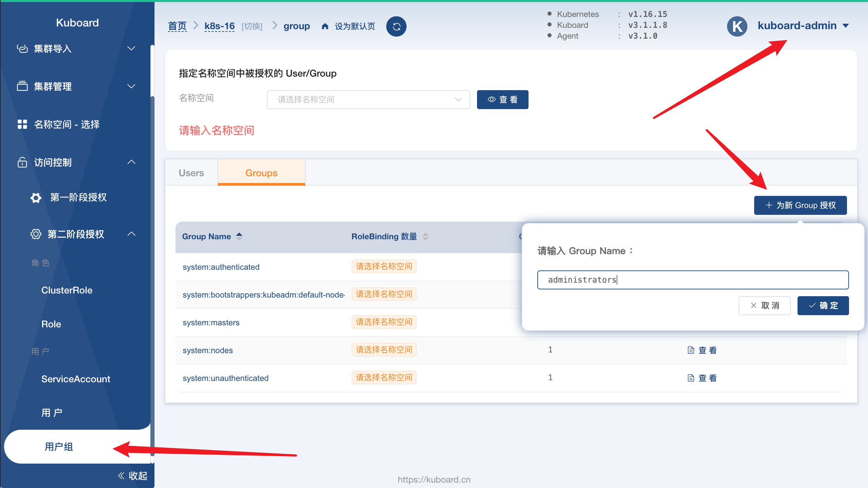Click the 首页 breadcrumb link
868x488 pixels.
tap(177, 26)
